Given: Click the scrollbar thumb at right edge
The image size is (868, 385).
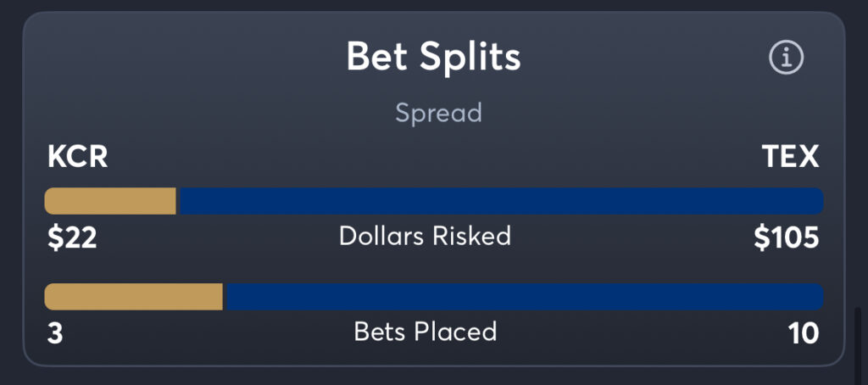Looking at the screenshot, I should [x=858, y=338].
